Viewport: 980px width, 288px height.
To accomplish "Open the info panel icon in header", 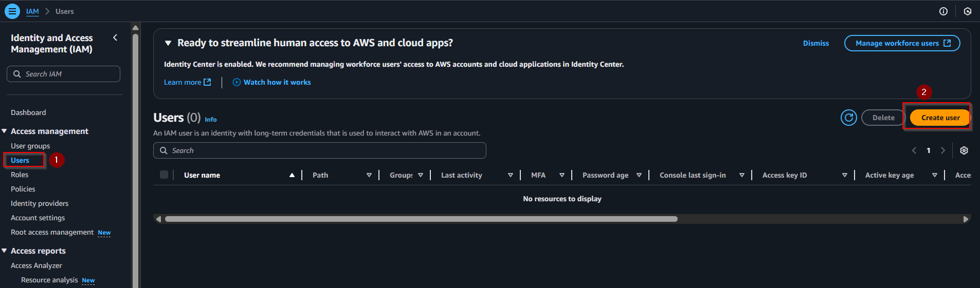I will (x=943, y=11).
